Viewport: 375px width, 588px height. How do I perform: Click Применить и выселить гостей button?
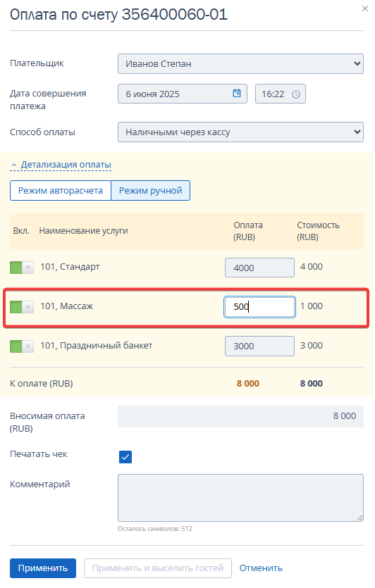(x=158, y=568)
